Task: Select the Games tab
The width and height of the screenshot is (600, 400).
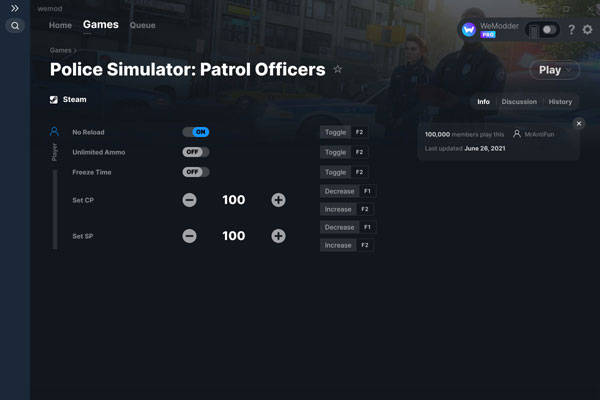Action: pos(101,24)
